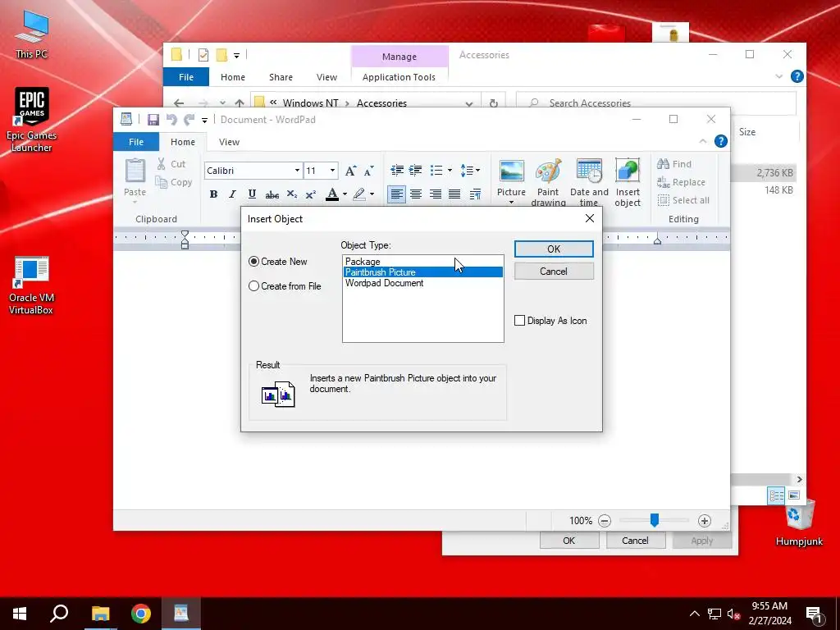The width and height of the screenshot is (840, 630).
Task: Click the Copy icon in Clipboard group
Action: [x=162, y=182]
